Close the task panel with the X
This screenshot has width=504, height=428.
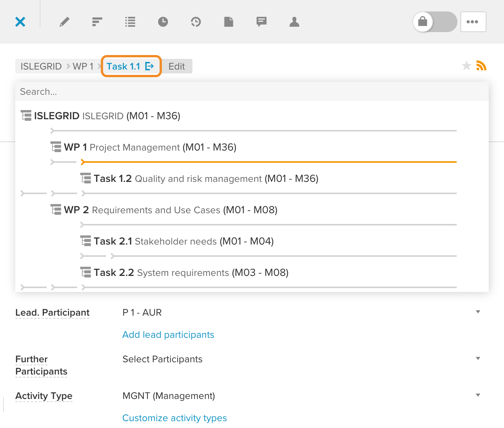pos(20,22)
